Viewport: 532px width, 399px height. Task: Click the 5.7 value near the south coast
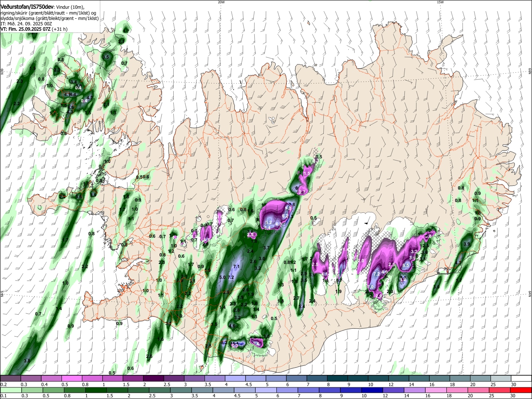click(234, 346)
